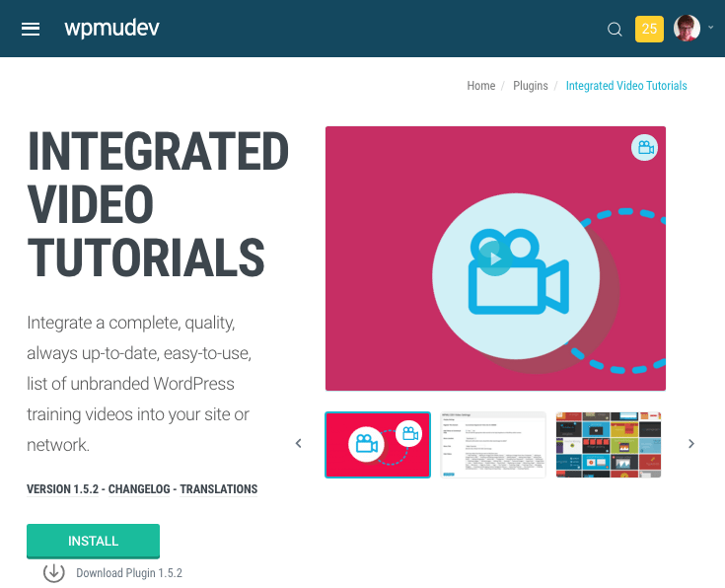Image resolution: width=725 pixels, height=588 pixels.
Task: Show previous thumbnails with left arrow
Action: (x=299, y=444)
